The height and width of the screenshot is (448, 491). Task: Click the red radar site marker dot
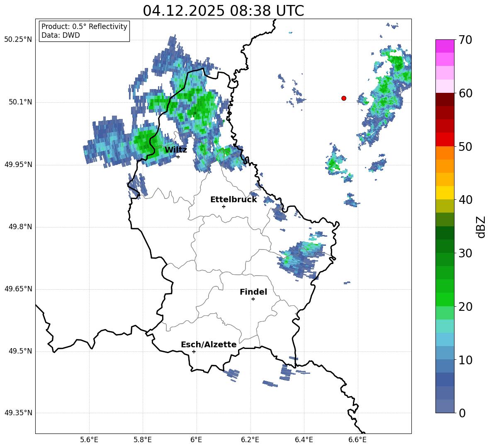coord(344,98)
